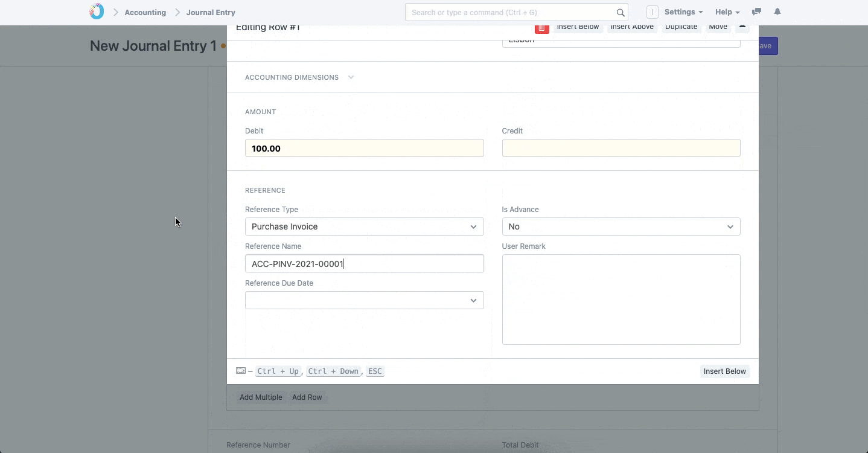The height and width of the screenshot is (453, 868).
Task: Open the chat messages icon
Action: [x=756, y=12]
